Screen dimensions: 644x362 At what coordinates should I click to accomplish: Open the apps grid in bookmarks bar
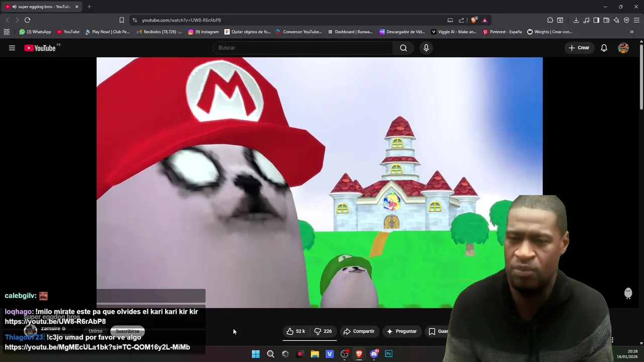coord(7,32)
